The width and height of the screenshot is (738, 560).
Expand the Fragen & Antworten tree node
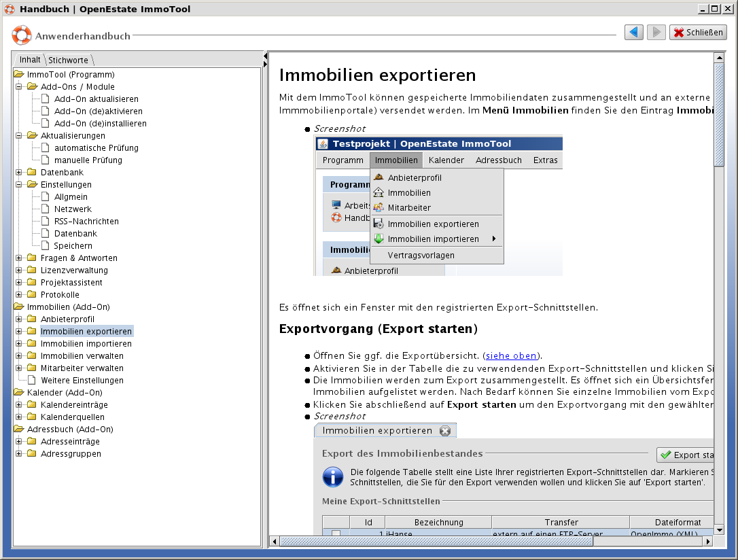pyautogui.click(x=19, y=258)
